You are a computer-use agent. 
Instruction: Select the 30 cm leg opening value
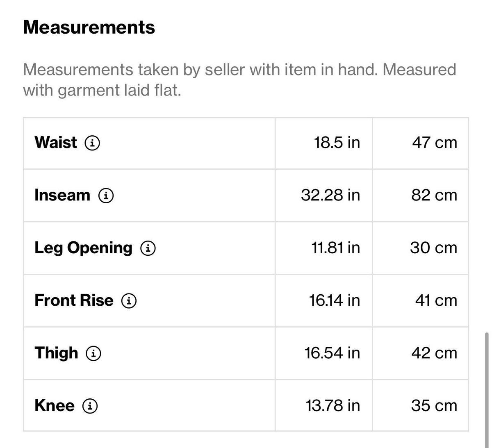click(x=433, y=248)
